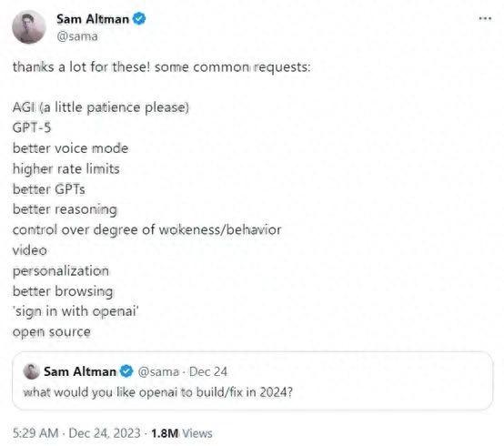The height and width of the screenshot is (446, 504).
Task: Click the 5:29 AM timestamp
Action: click(35, 433)
